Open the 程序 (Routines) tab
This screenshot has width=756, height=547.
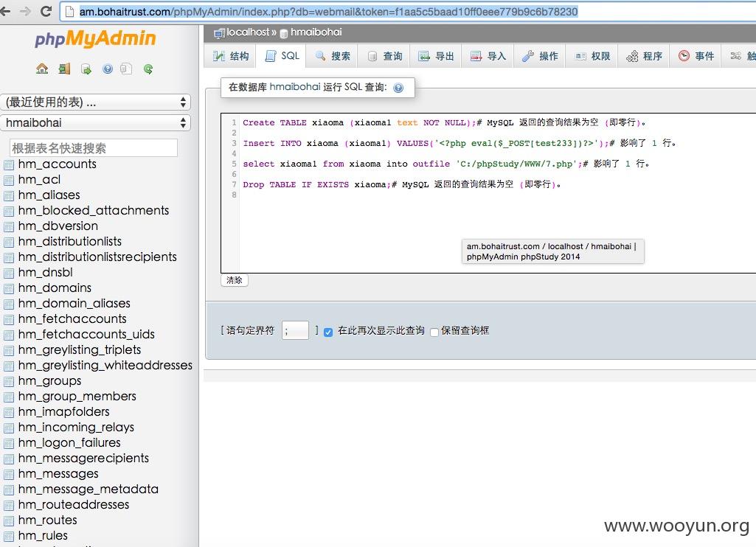pos(644,56)
